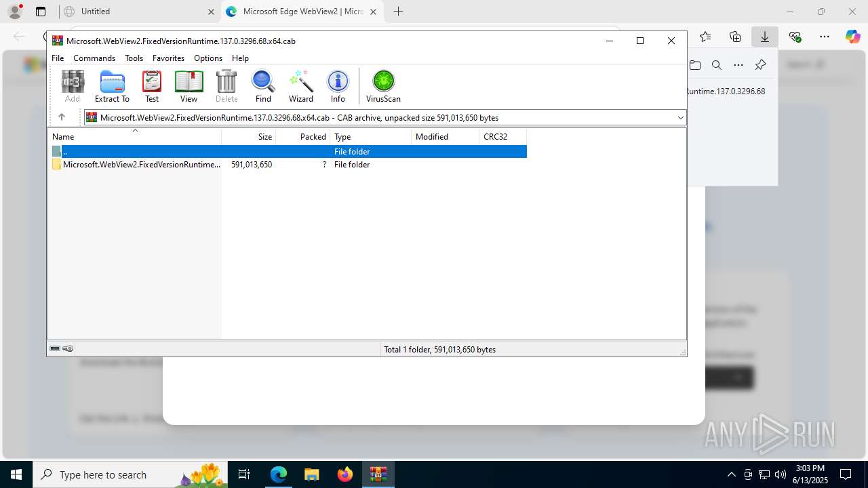Open a new browser tab

tap(398, 12)
